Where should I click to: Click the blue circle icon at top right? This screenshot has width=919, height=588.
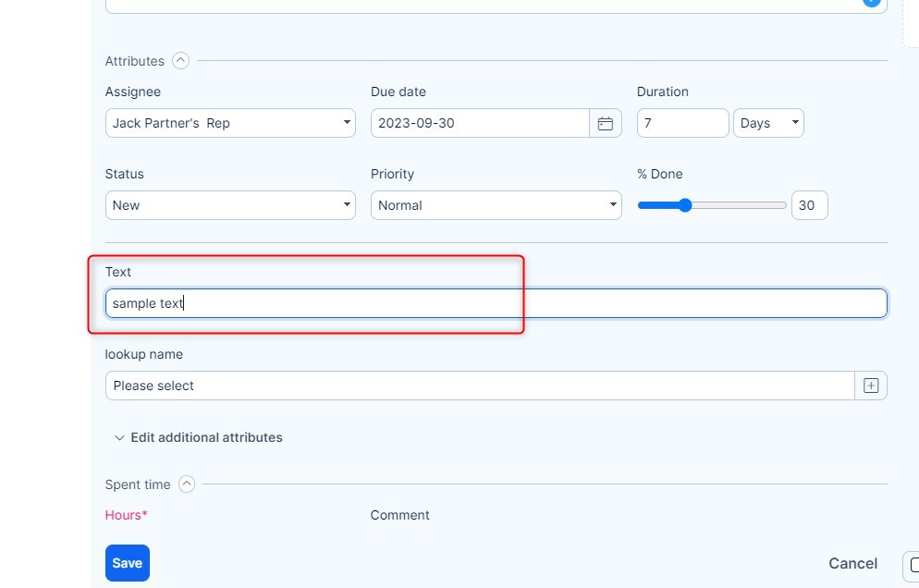[871, 3]
